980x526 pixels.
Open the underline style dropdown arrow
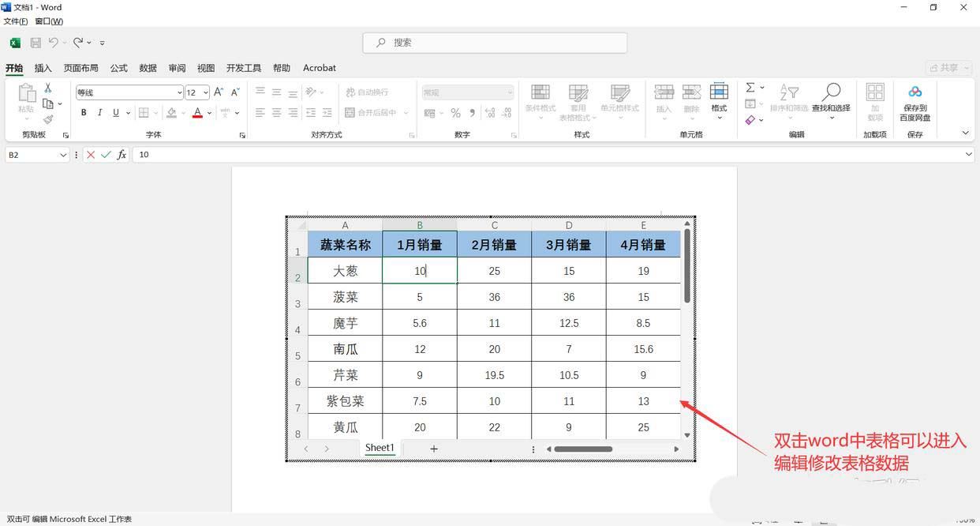click(127, 113)
